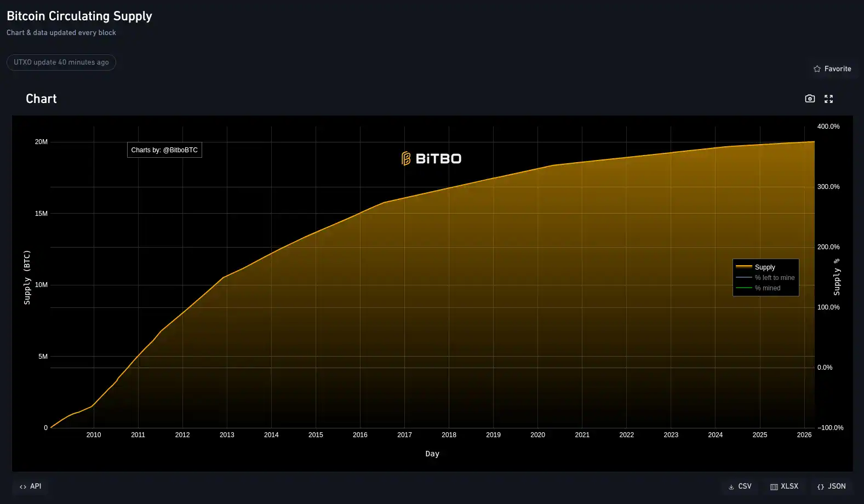Click the 2018 x-axis label

[449, 435]
